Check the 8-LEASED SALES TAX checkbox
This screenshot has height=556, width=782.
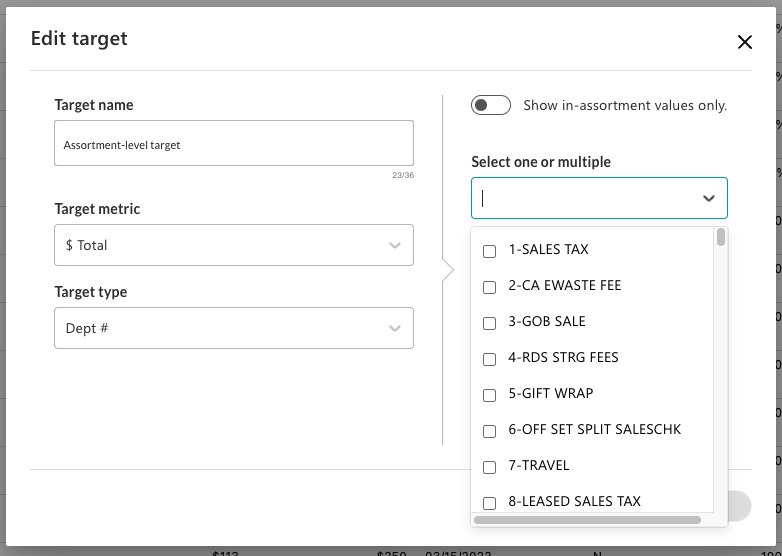pos(490,503)
